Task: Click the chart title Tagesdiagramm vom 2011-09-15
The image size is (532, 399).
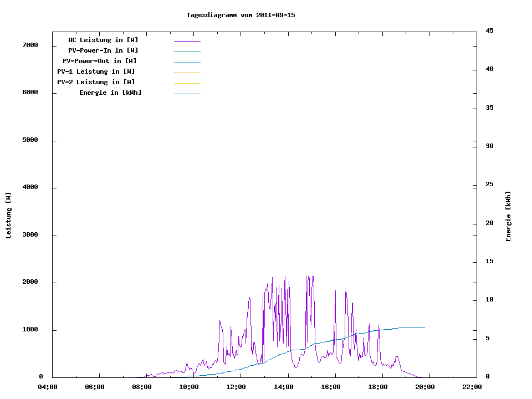Action: [x=241, y=15]
